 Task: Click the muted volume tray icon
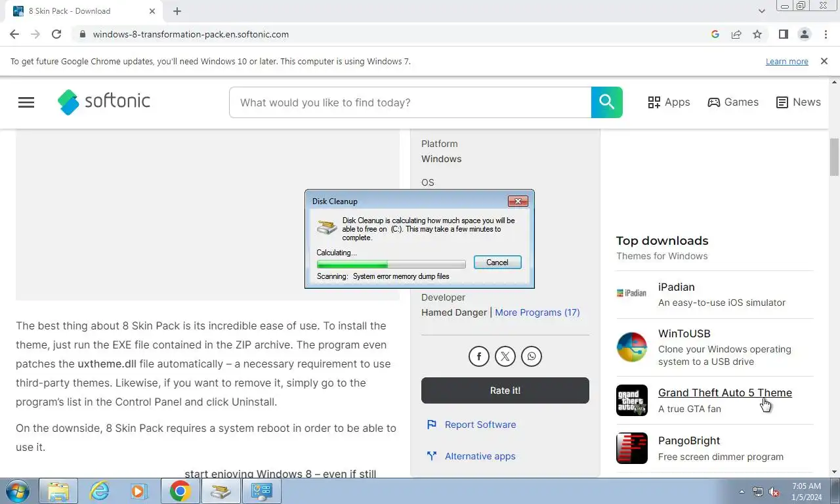(774, 492)
